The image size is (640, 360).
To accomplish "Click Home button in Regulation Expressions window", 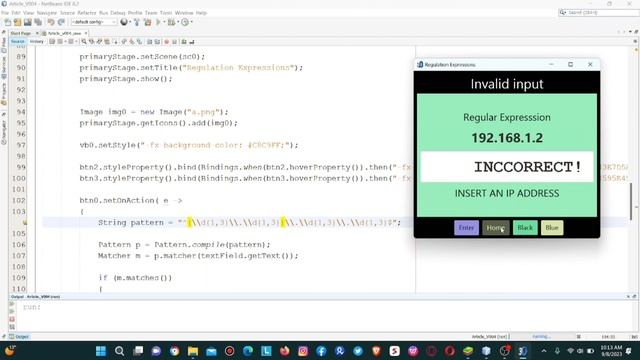I will coord(496,228).
